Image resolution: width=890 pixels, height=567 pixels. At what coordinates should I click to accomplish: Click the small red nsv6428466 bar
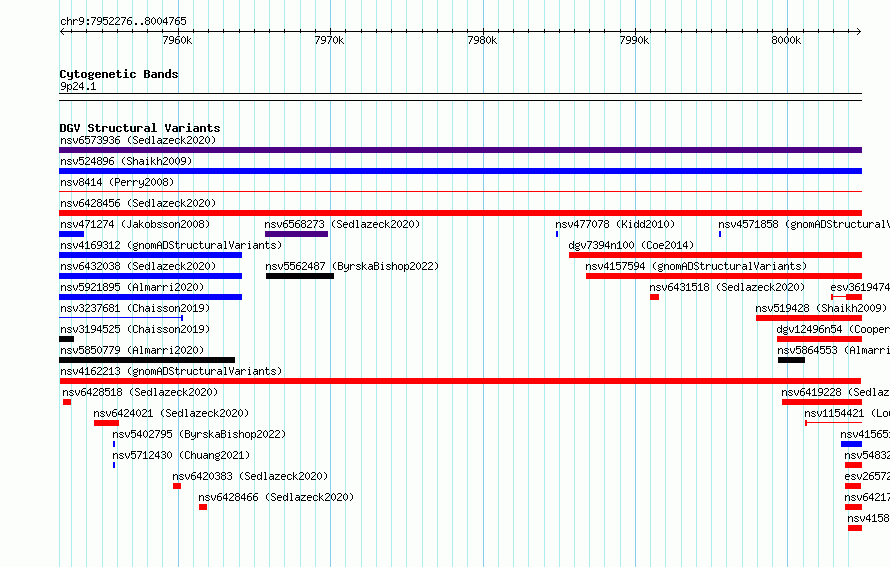coord(203,507)
